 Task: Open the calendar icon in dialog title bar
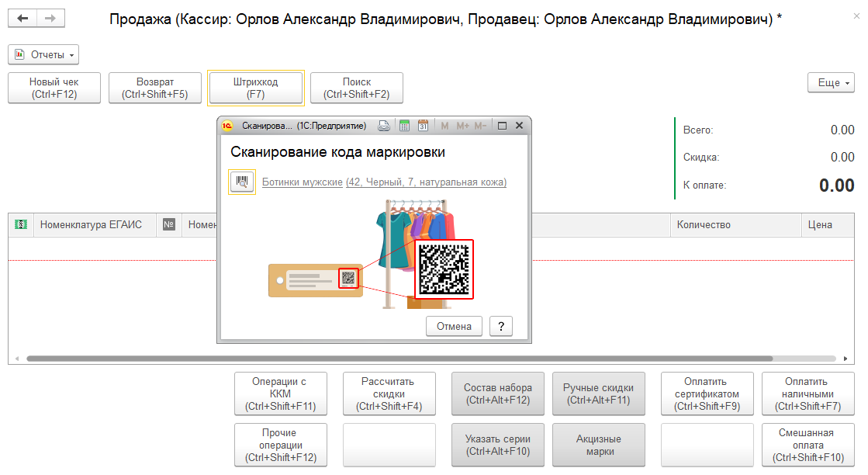click(x=423, y=126)
